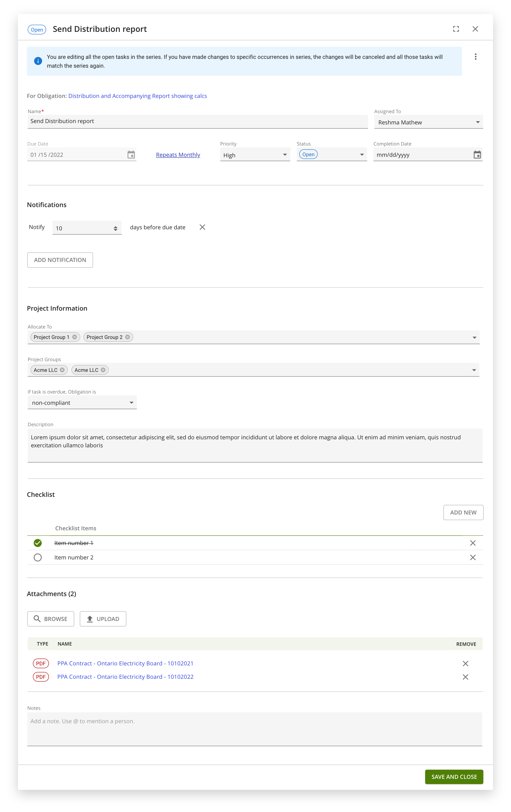511x812 pixels.
Task: Remove the 10102021 PDF attachment
Action: [x=465, y=663]
